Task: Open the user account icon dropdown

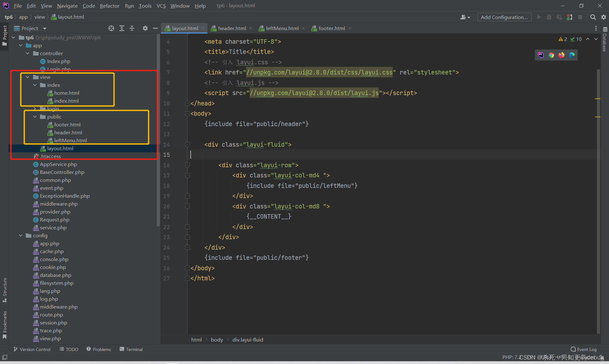Action: coord(465,17)
